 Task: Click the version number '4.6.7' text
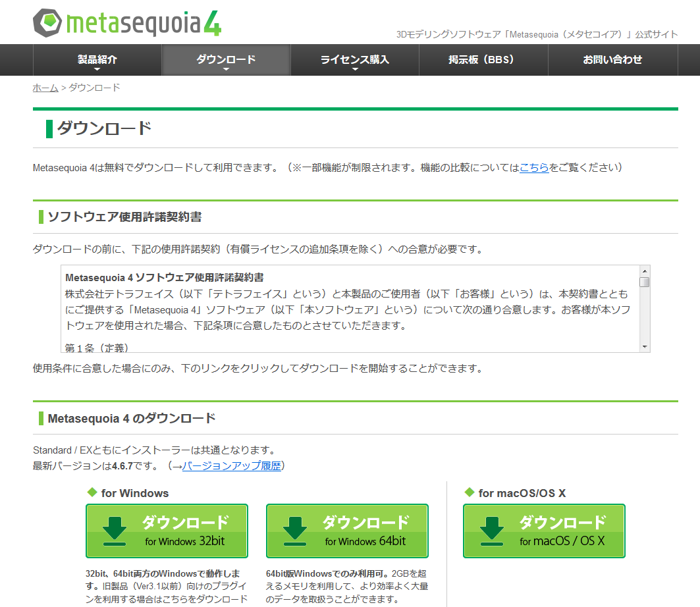(x=122, y=466)
